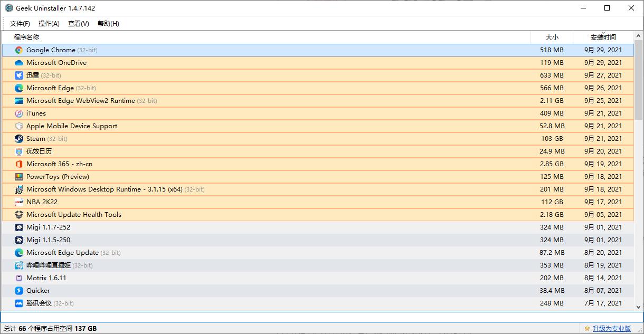
Task: Select the PowerToys (Preview) entry
Action: coord(58,177)
